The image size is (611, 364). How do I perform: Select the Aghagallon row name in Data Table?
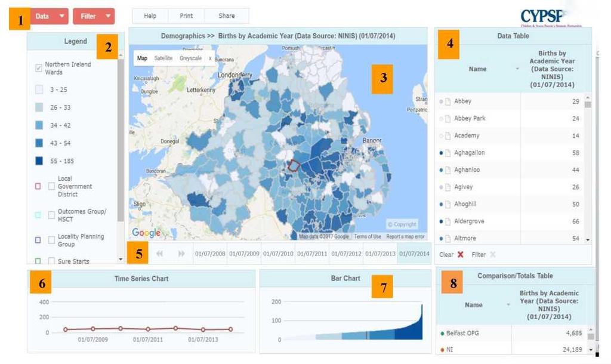(469, 153)
